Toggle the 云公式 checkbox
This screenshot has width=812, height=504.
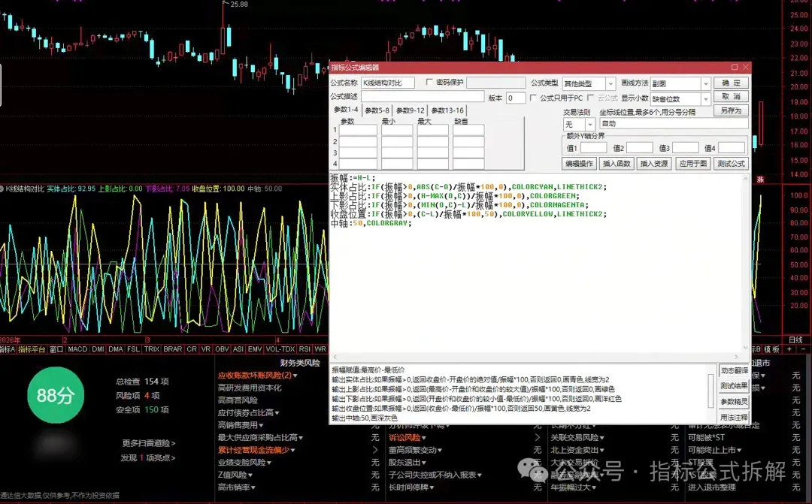tap(590, 98)
